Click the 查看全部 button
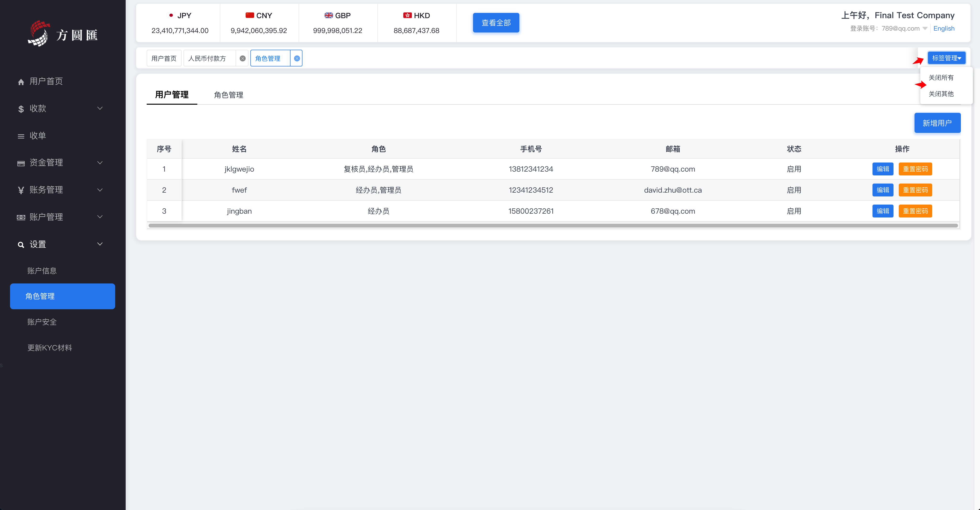 pos(496,23)
